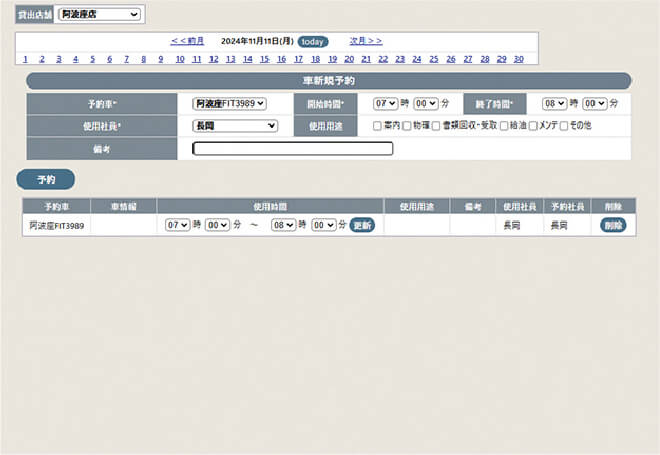Select day 17 in the calendar strip
Viewport: 660px width, 455px height.
pyautogui.click(x=298, y=59)
